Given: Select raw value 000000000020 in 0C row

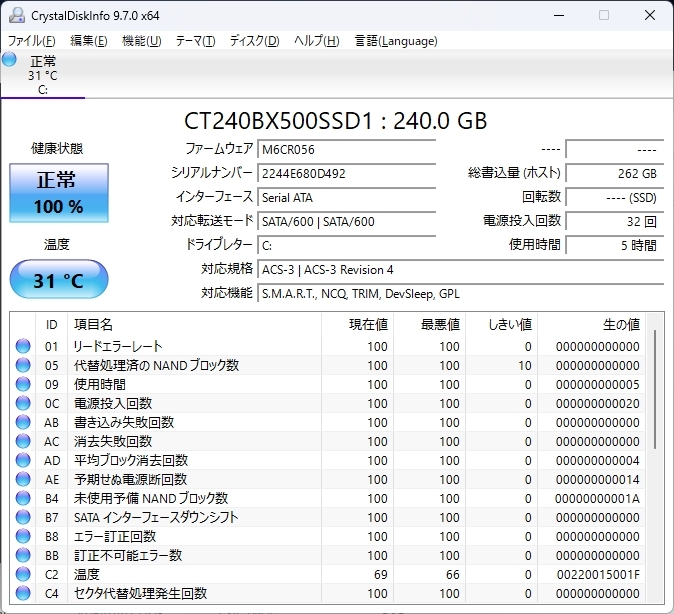Looking at the screenshot, I should coord(597,403).
